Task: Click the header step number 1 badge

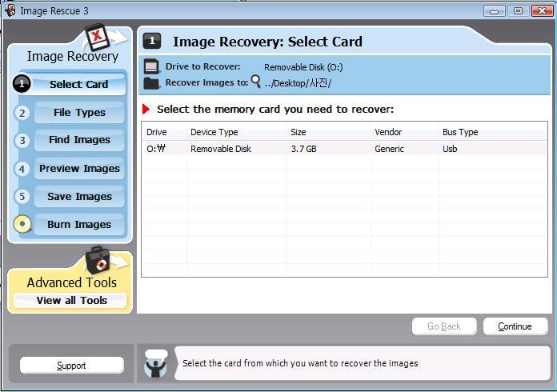Action: coord(152,41)
